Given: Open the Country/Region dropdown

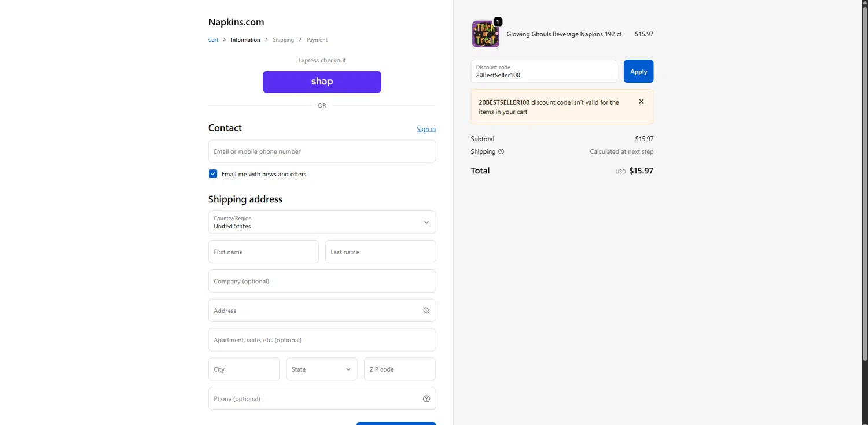Looking at the screenshot, I should (322, 222).
